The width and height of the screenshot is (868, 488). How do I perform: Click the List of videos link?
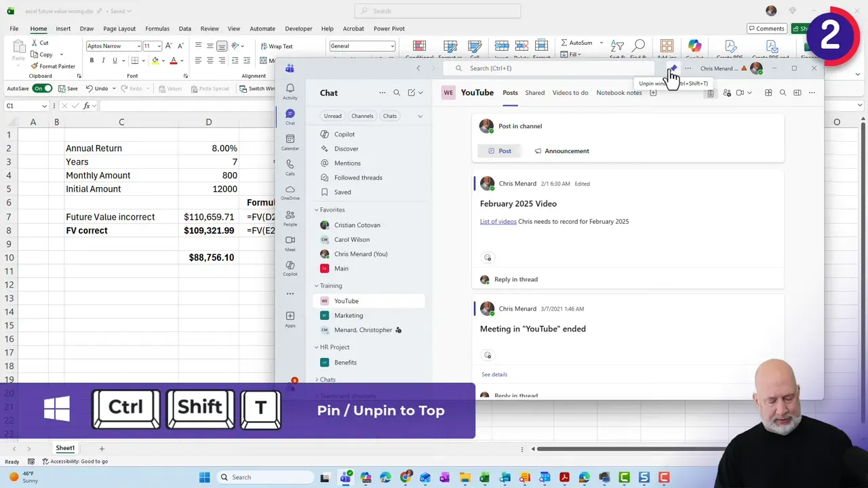[498, 221]
